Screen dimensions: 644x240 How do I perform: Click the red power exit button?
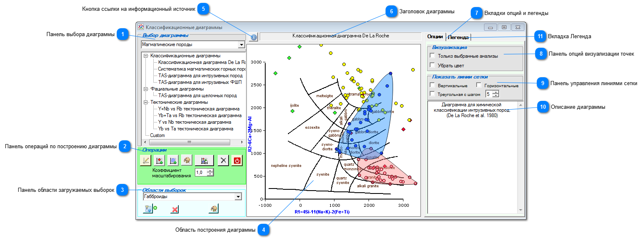[x=237, y=160]
